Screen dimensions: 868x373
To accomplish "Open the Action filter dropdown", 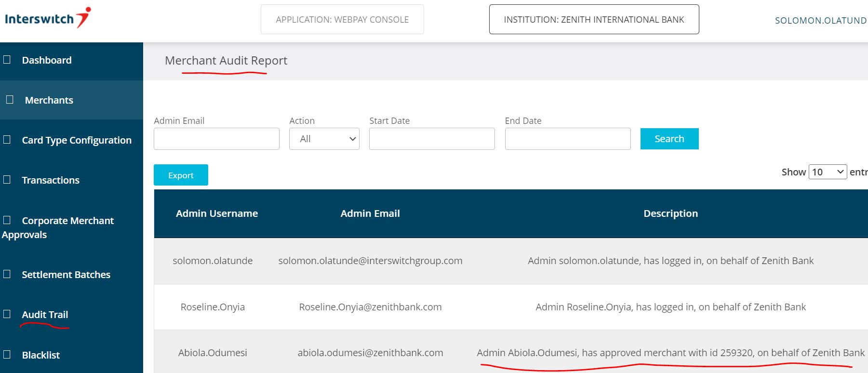I will tap(324, 139).
